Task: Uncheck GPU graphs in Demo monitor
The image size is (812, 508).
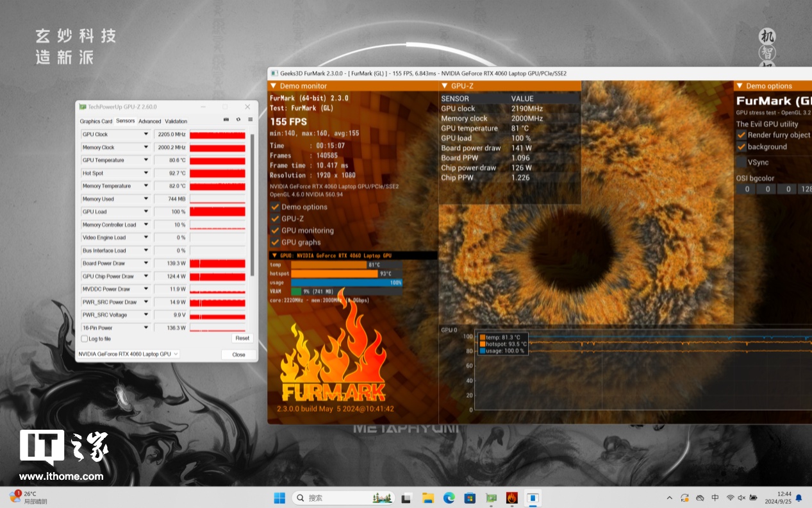Action: pos(275,242)
